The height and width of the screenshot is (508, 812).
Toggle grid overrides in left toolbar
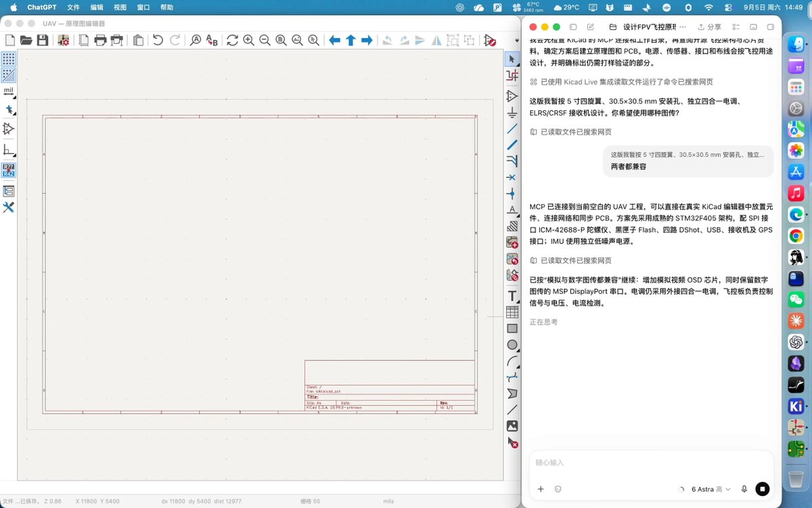[x=9, y=75]
